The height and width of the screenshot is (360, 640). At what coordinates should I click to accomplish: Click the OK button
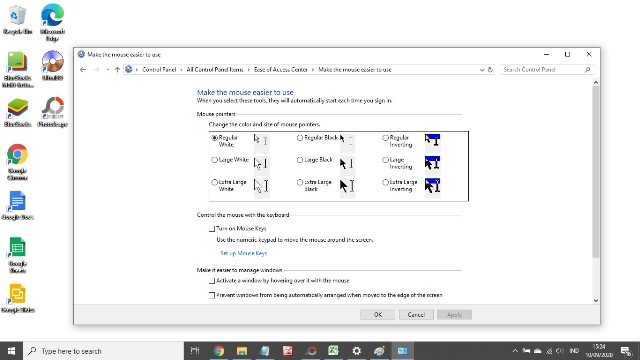[x=378, y=315]
